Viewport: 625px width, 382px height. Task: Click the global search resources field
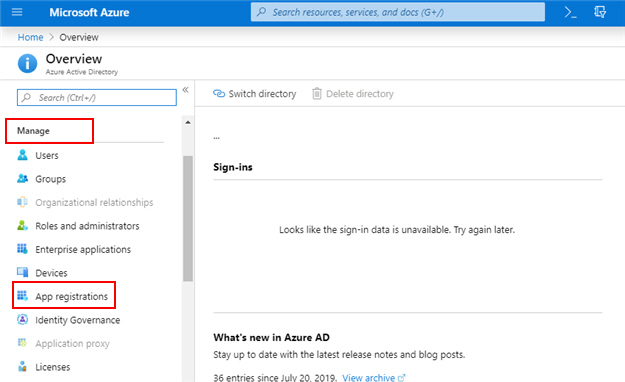pos(398,12)
